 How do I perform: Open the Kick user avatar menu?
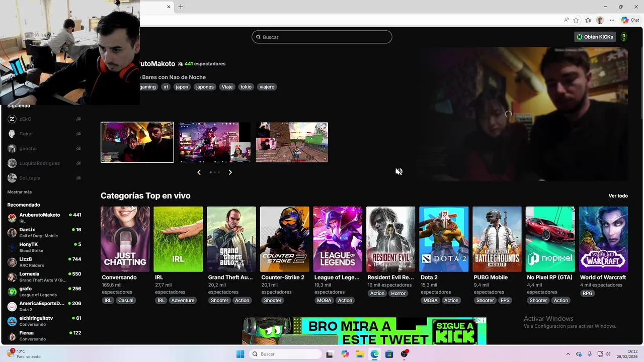tap(624, 37)
